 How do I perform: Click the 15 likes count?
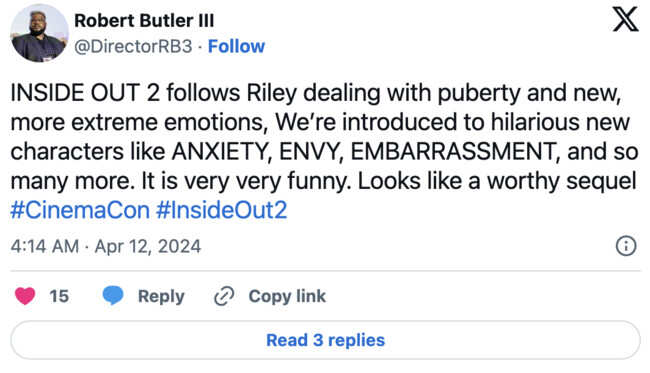tap(59, 296)
